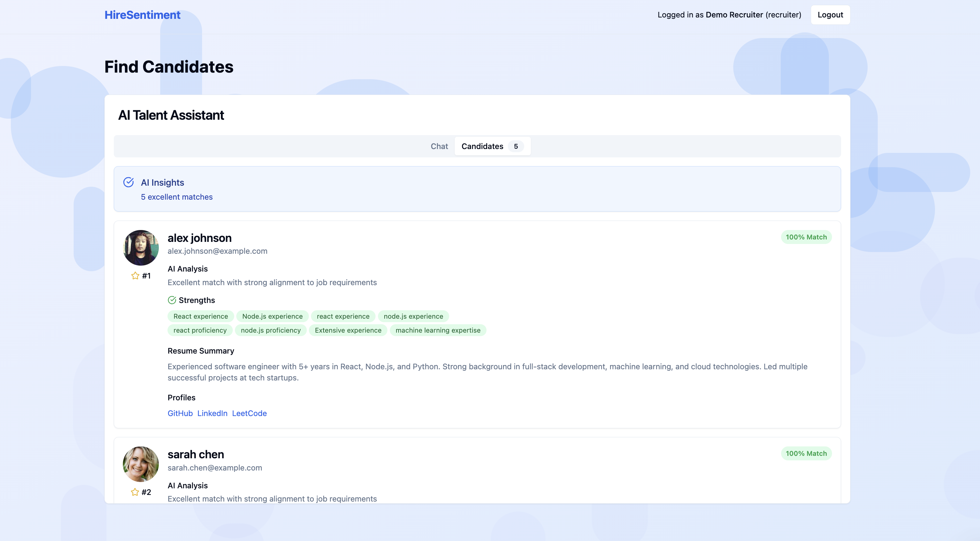Open alex johnson's LinkedIn profile link
980x541 pixels.
click(212, 413)
